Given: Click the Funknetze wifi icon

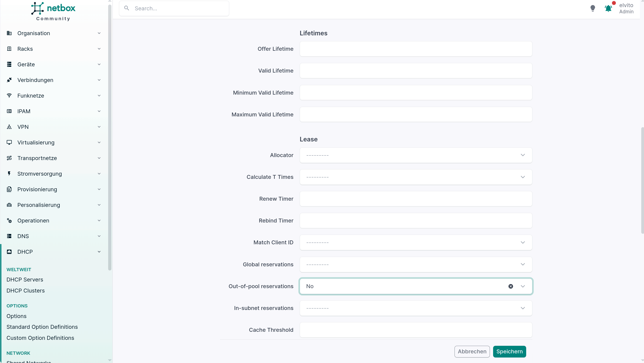Looking at the screenshot, I should (x=9, y=96).
